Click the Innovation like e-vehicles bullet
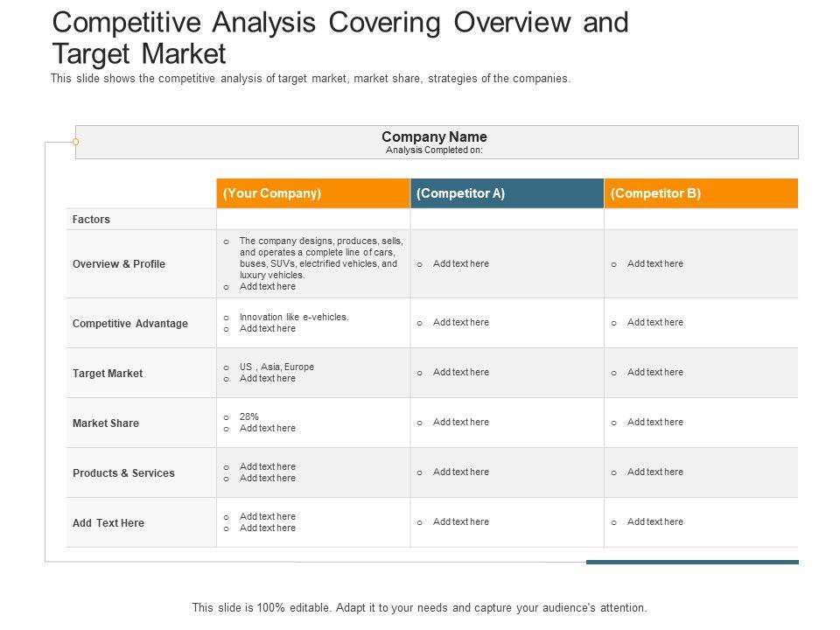Image resolution: width=840 pixels, height=630 pixels. pyautogui.click(x=294, y=318)
